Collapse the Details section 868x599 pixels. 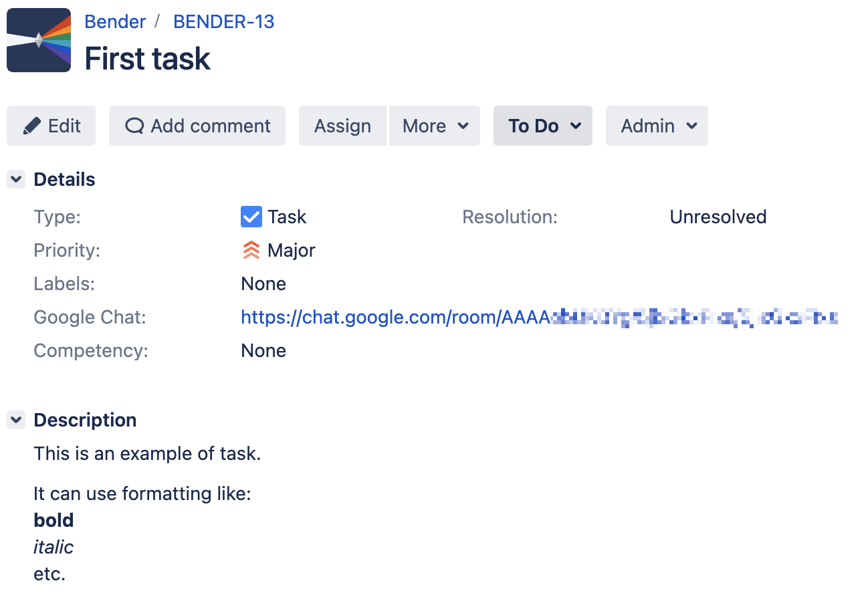click(15, 179)
